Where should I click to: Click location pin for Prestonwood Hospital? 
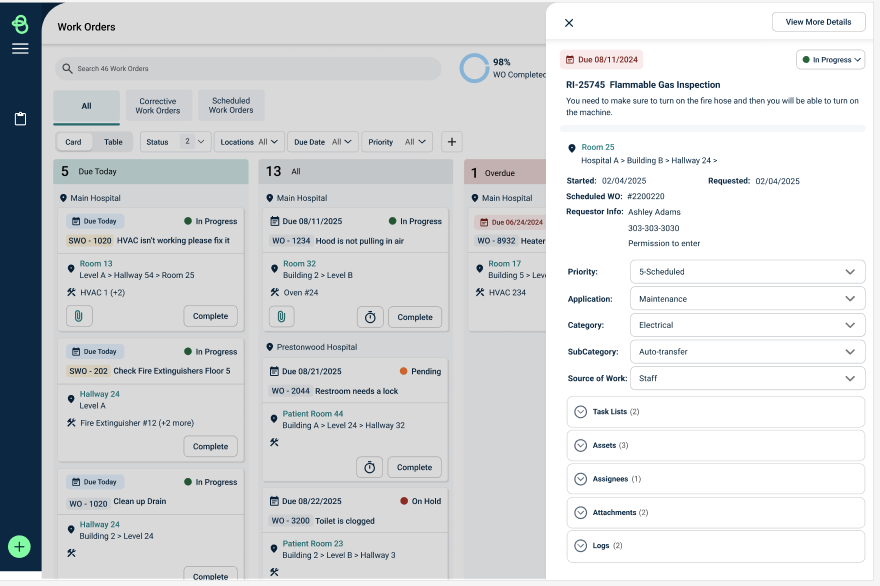coord(269,347)
